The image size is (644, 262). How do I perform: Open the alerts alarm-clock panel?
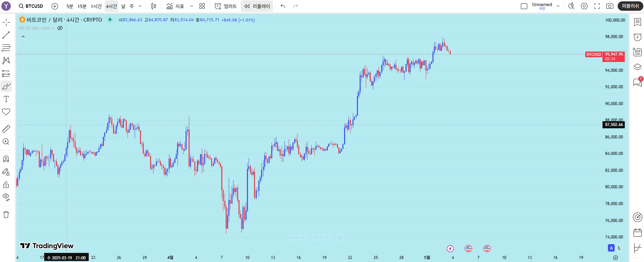tap(637, 37)
